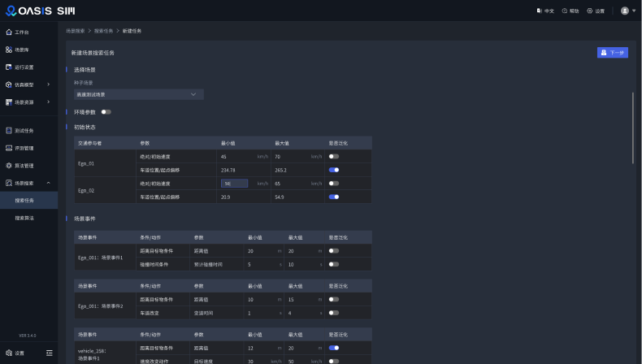The height and width of the screenshot is (364, 642).
Task: Click 场景搜索 breadcrumb link
Action: click(75, 30)
